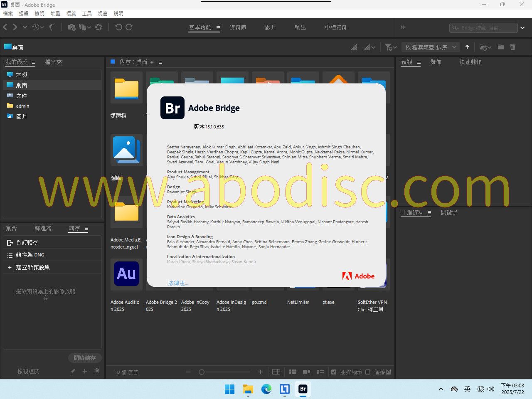Image resolution: width=532 pixels, height=399 pixels.
Task: Select 轉存為 DNG preset
Action: coord(52,255)
